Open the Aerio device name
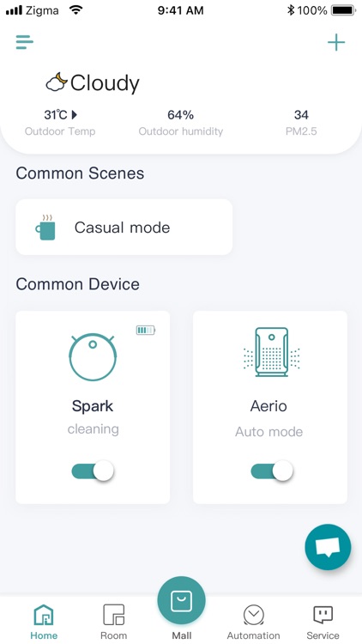 click(x=268, y=406)
